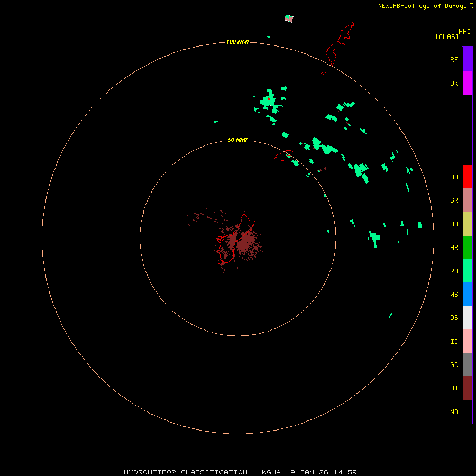Screen dimensions: 476x476
Task: Click the ND black legend swatch
Action: [x=467, y=411]
